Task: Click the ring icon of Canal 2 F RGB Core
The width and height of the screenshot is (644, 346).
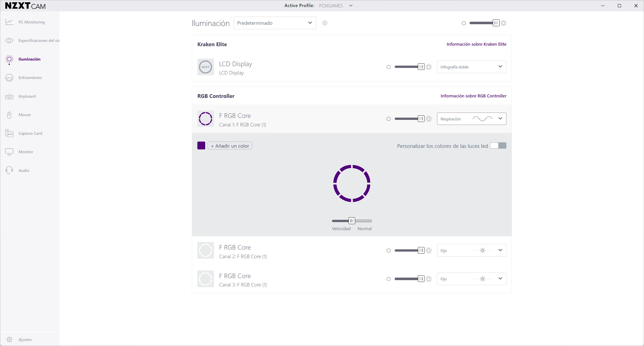Action: pyautogui.click(x=205, y=250)
